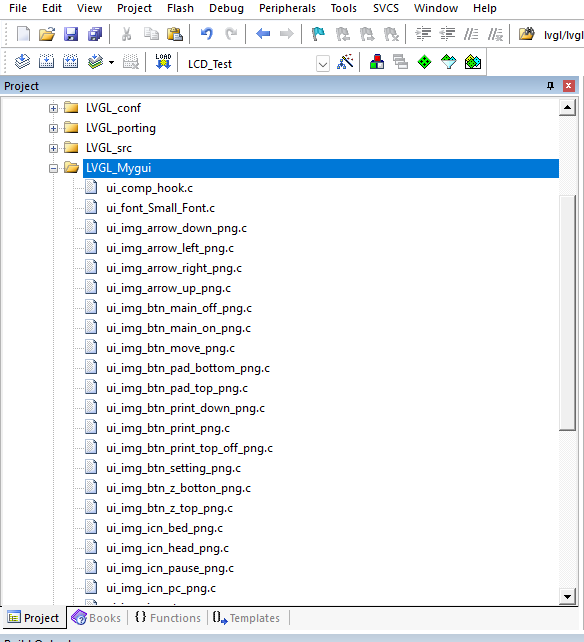584x642 pixels.
Task: Select ui_img_icn_pause_png.c file
Action: [x=170, y=568]
